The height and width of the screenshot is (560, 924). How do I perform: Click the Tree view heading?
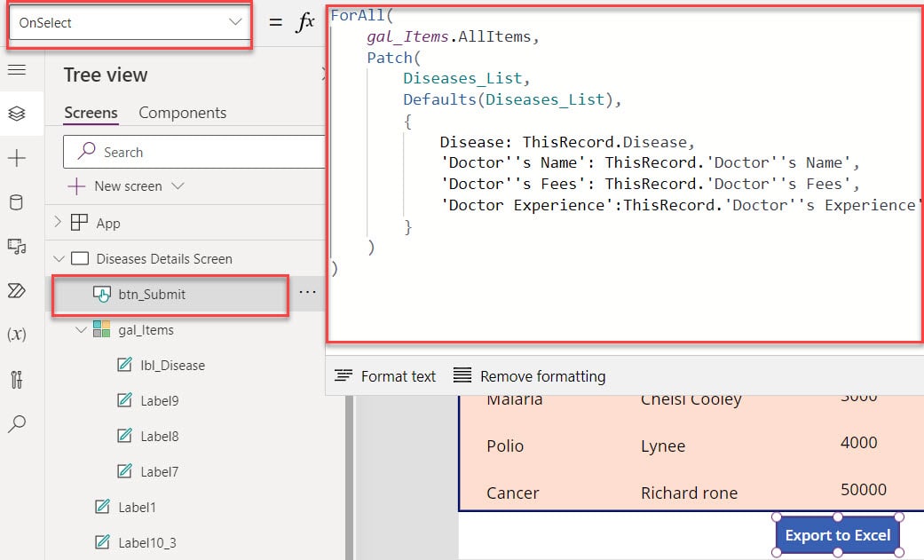[x=106, y=75]
